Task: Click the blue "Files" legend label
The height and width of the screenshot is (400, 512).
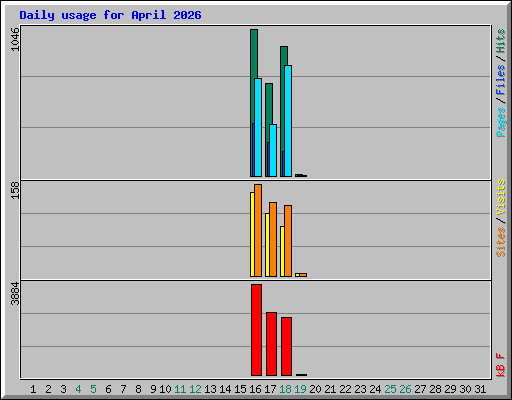Action: coord(500,80)
